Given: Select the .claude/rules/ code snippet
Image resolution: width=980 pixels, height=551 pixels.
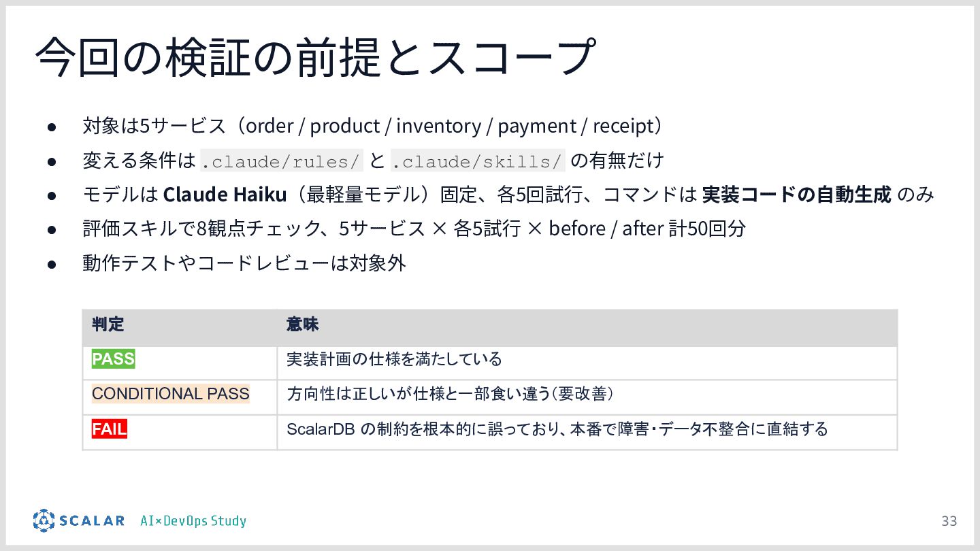Looking at the screenshot, I should (x=281, y=161).
